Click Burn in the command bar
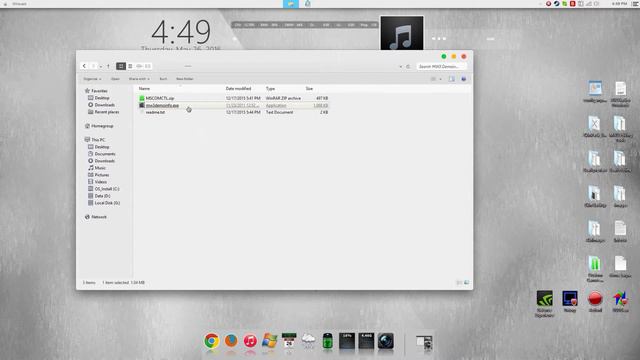The width and height of the screenshot is (640, 360). 163,79
